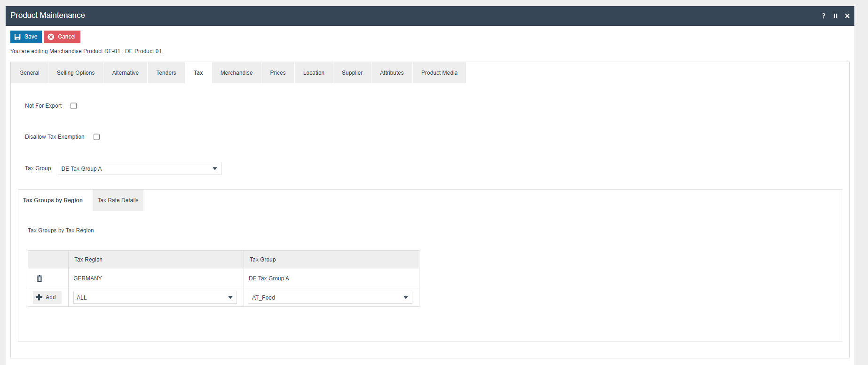Click the pause icon in the title bar
Image resolution: width=868 pixels, height=365 pixels.
(836, 16)
